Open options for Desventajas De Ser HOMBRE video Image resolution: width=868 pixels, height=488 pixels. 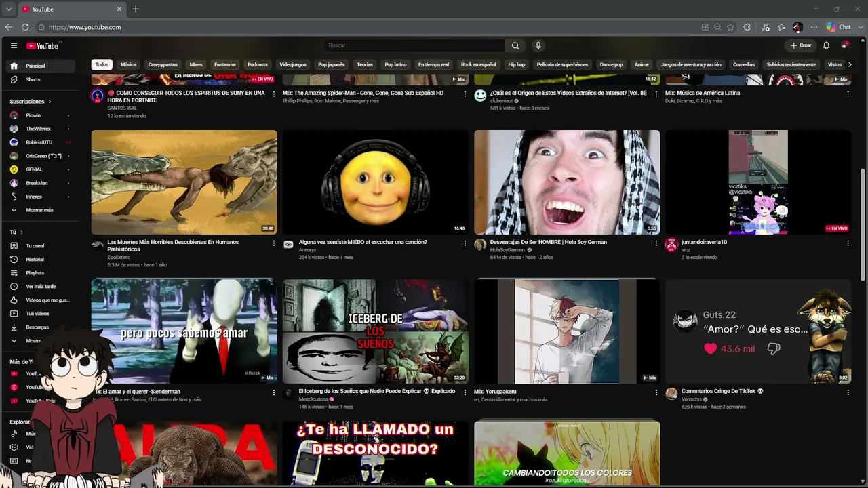point(656,243)
